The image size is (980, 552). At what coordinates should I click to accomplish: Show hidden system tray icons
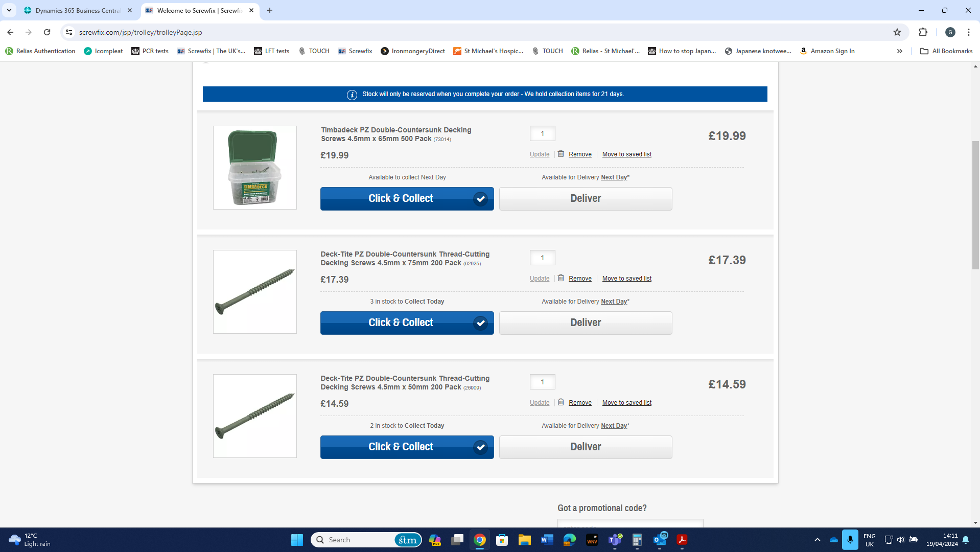point(818,540)
